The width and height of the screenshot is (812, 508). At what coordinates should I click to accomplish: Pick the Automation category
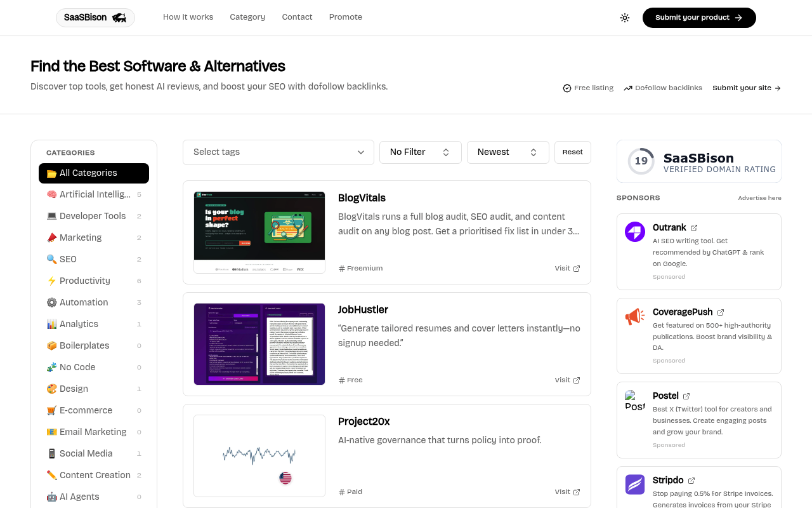pos(94,302)
